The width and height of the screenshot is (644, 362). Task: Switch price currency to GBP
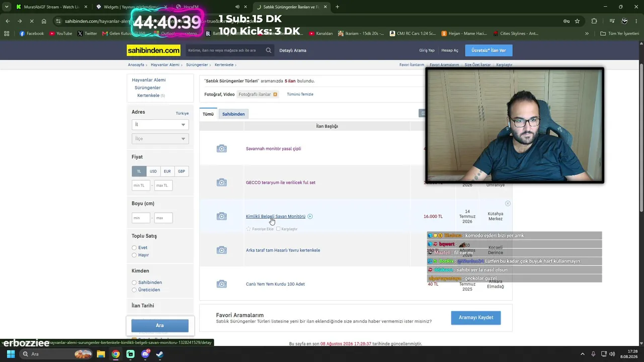pos(181,171)
